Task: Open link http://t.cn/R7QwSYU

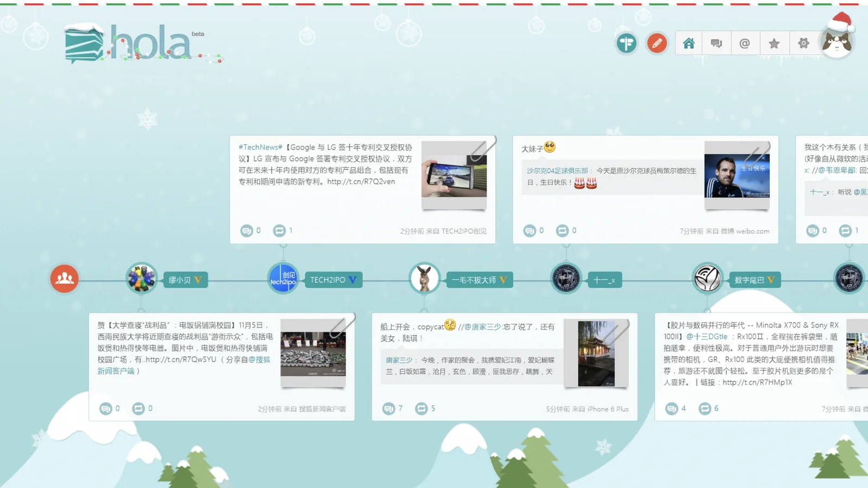Action: point(181,359)
